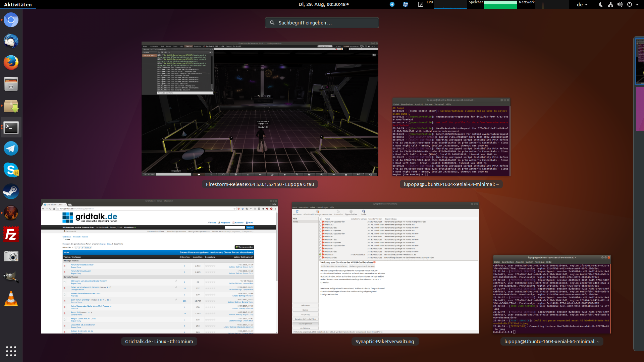Show all applications grid
644x362 pixels.
coord(11,351)
